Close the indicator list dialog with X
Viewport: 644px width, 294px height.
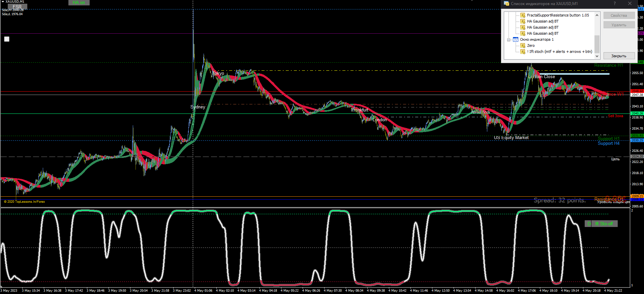pyautogui.click(x=630, y=3)
